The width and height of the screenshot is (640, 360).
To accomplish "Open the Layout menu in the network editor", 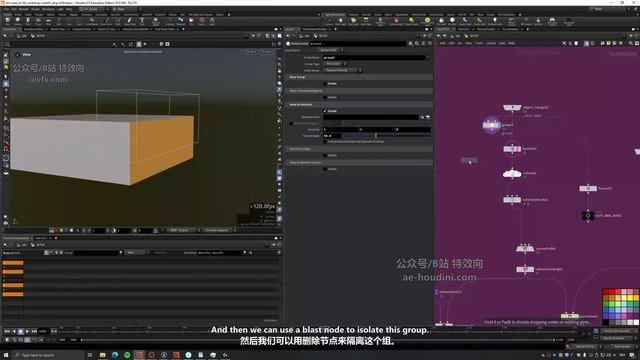I will [491, 43].
